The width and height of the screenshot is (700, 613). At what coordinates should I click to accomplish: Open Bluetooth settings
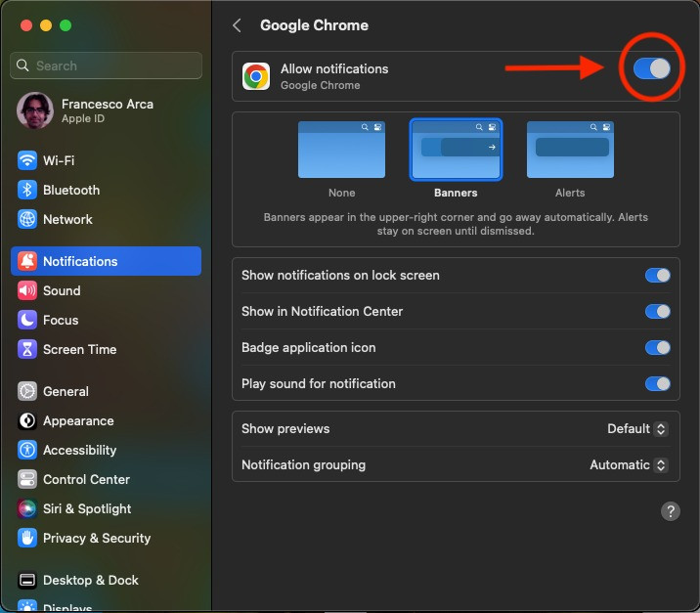click(x=106, y=190)
